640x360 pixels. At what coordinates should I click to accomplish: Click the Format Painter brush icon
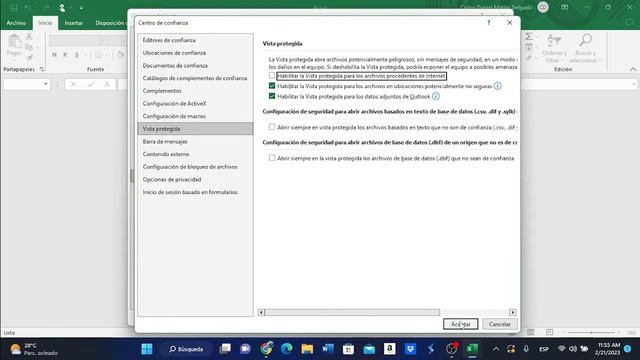point(29,58)
